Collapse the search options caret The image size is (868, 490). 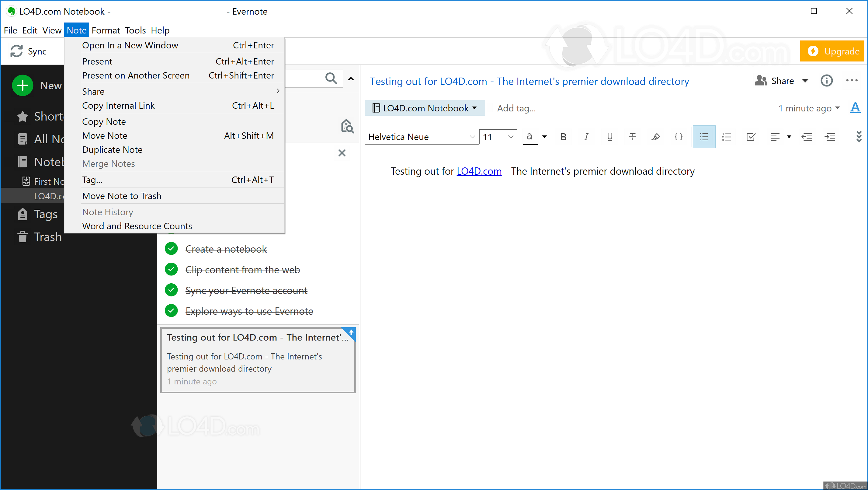[x=351, y=79]
